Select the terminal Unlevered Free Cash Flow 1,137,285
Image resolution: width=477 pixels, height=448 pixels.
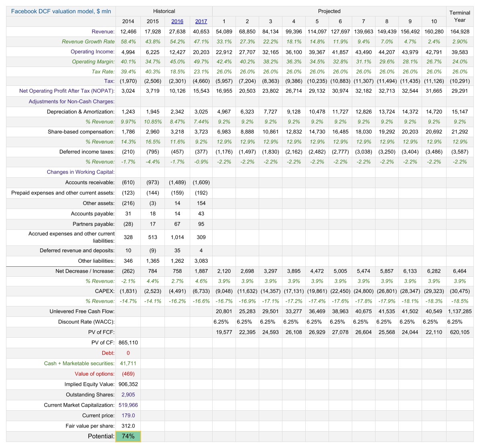click(460, 311)
